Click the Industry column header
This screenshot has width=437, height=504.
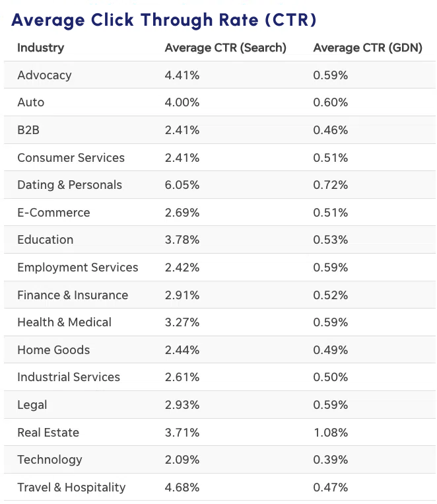pos(40,48)
